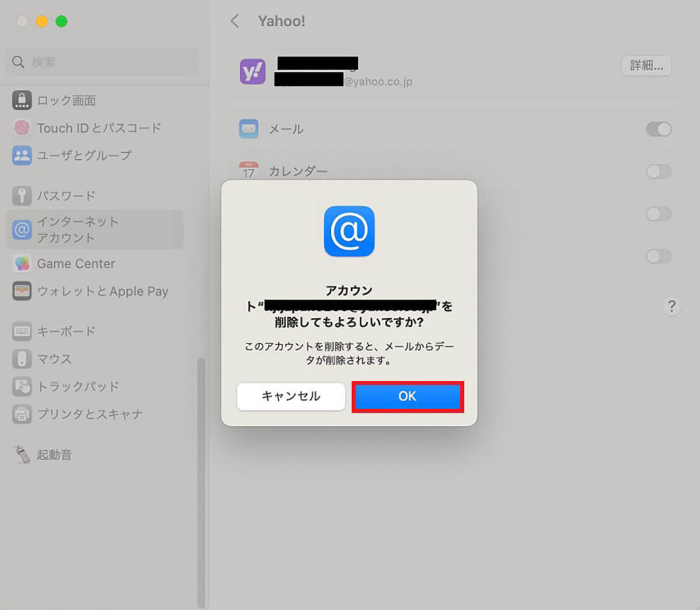The height and width of the screenshot is (610, 700).
Task: Select プリンタとスキャナ sidebar label
Action: 90,414
